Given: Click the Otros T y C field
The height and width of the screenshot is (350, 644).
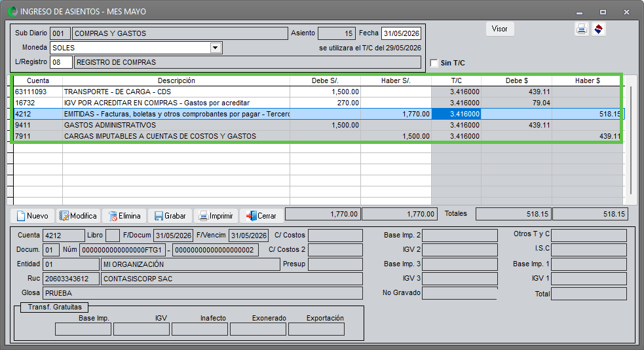Looking at the screenshot, I should tap(589, 236).
